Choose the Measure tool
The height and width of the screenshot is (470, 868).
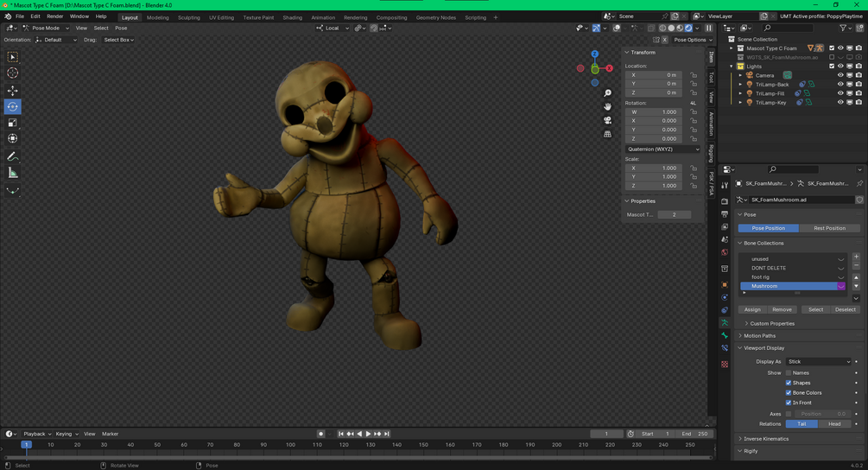pos(12,173)
